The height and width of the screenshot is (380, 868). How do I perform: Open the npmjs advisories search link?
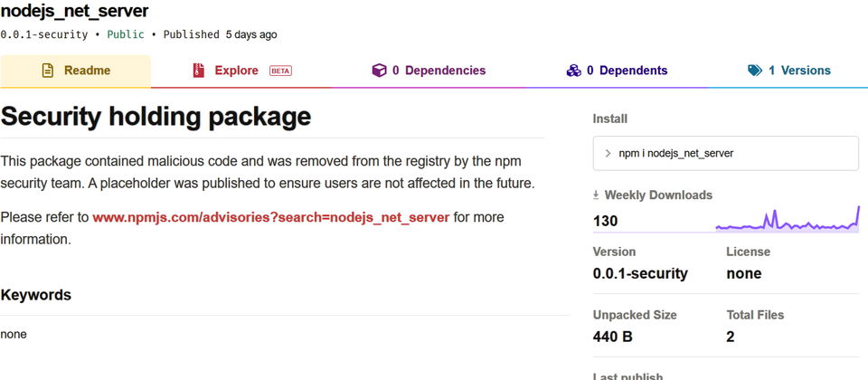coord(271,217)
